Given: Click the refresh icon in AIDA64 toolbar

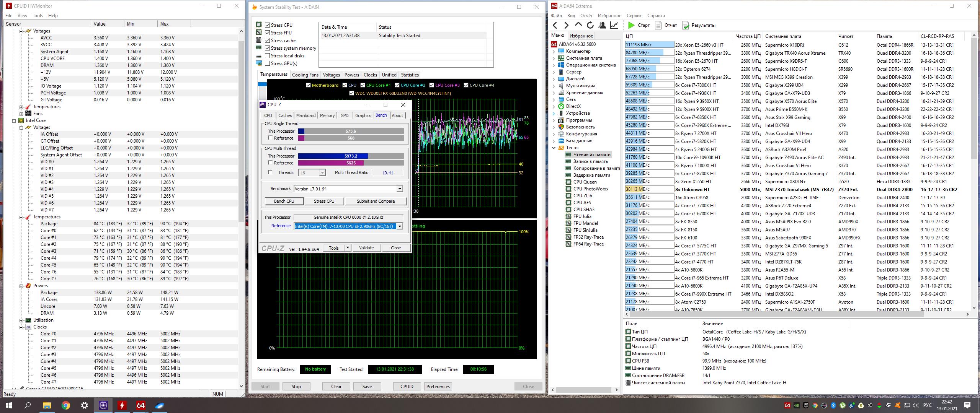Looking at the screenshot, I should (x=590, y=25).
